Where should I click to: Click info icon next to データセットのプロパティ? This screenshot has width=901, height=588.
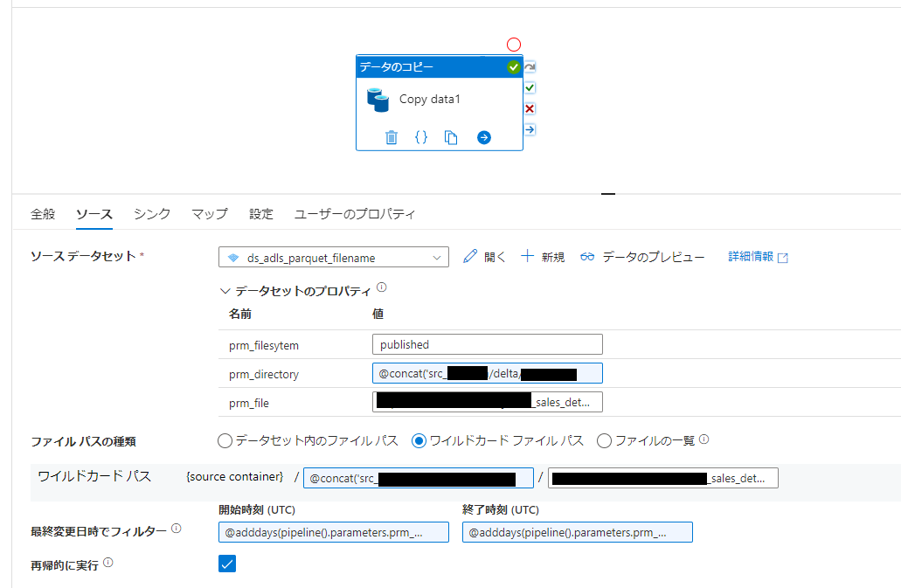(x=382, y=287)
